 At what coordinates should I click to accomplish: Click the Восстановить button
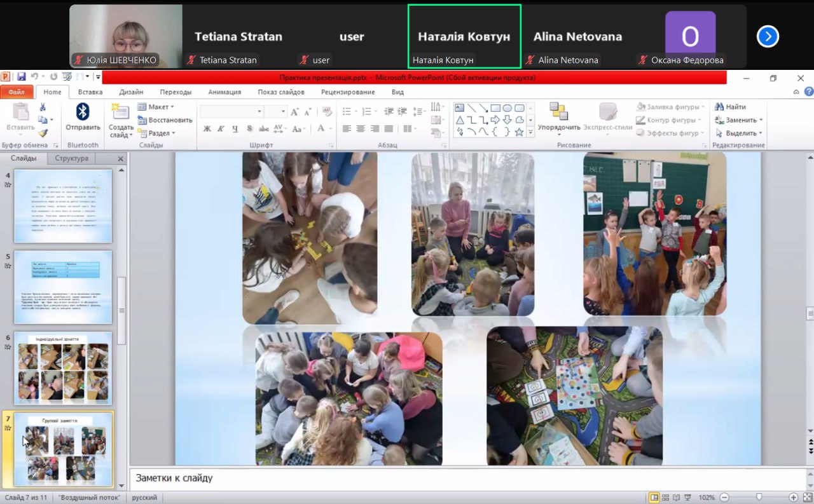165,120
